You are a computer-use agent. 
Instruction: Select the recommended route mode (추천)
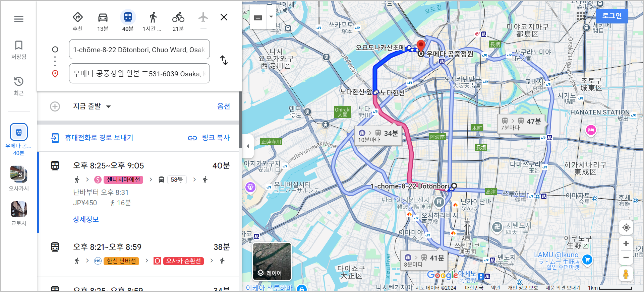tap(78, 22)
